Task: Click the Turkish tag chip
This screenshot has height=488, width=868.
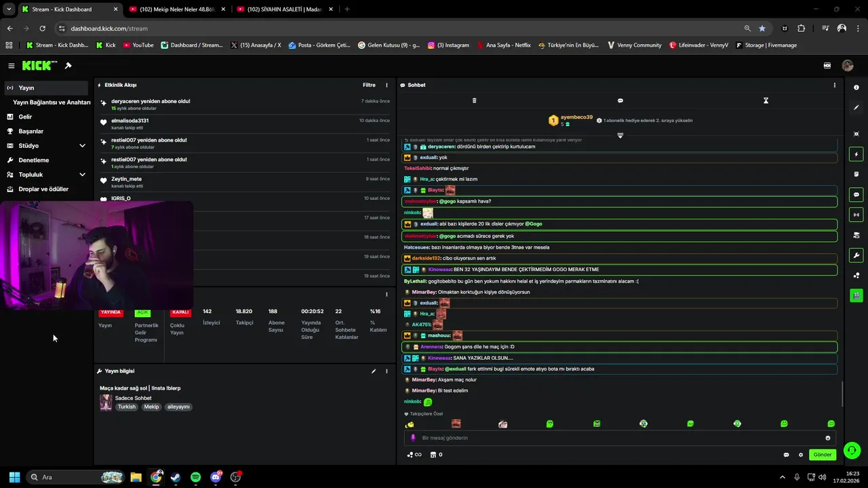Action: (127, 407)
